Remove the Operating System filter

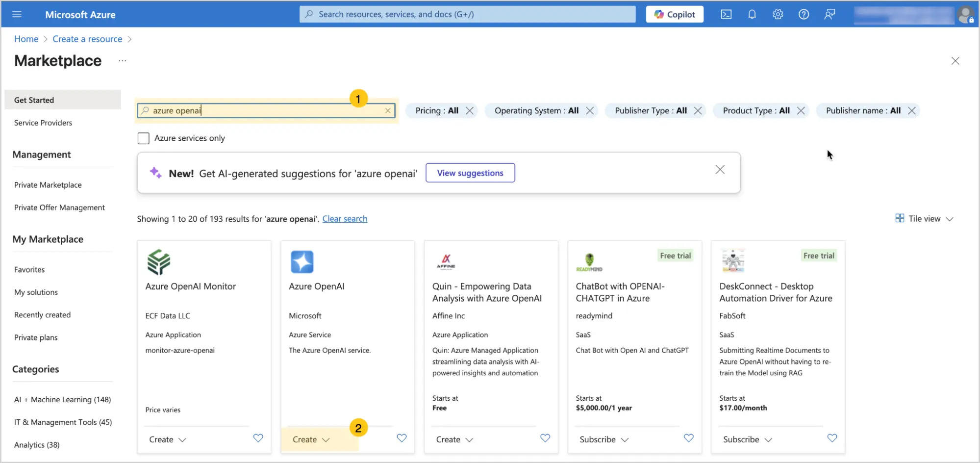590,111
